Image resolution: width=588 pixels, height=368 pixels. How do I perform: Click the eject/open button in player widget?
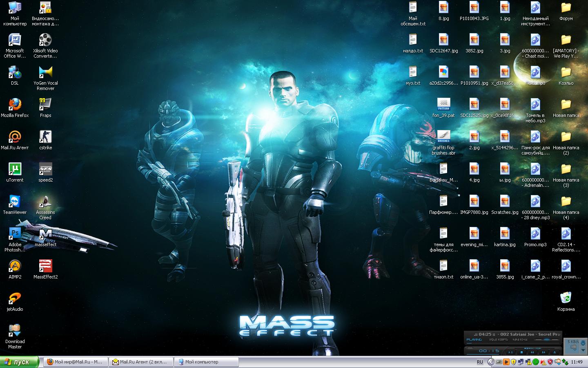555,352
